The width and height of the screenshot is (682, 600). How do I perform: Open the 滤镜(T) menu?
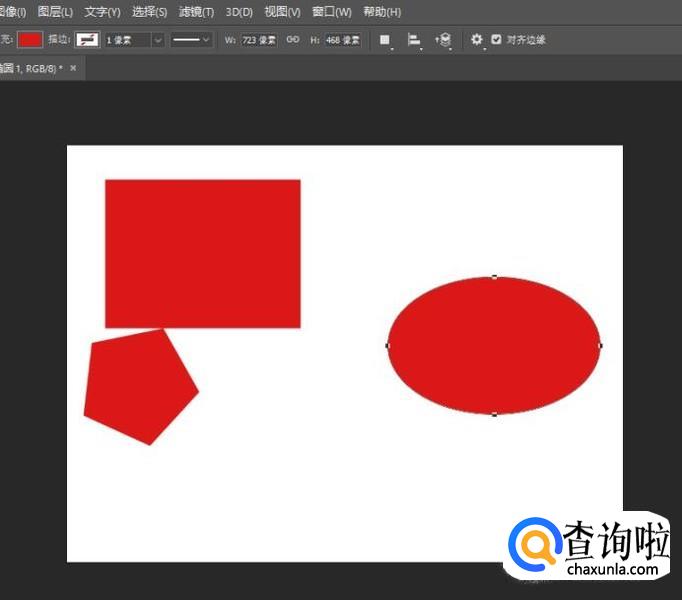[196, 12]
